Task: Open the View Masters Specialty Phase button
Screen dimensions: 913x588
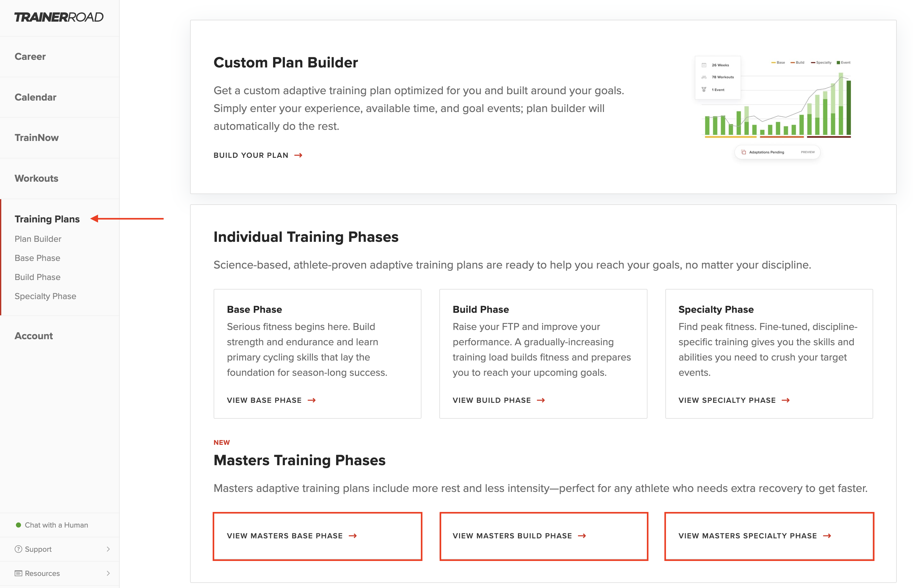Action: (x=769, y=536)
